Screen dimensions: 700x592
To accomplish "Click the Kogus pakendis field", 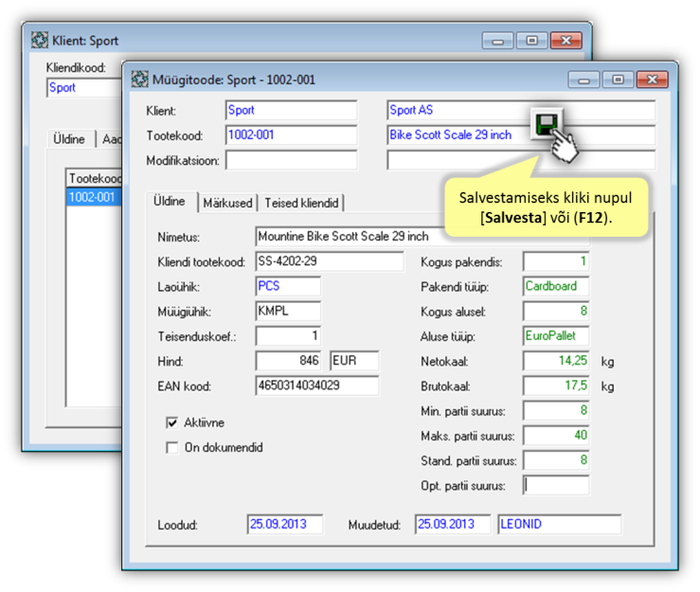I will [x=556, y=261].
